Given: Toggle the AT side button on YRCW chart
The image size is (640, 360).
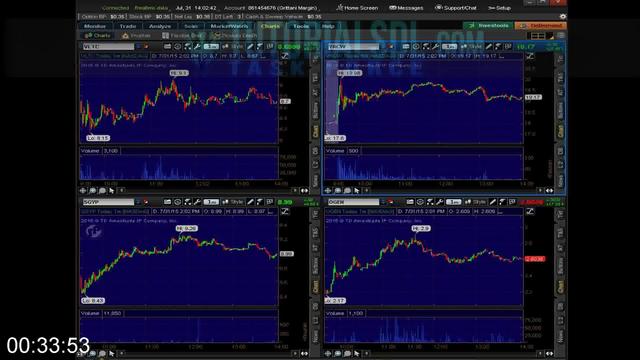Looking at the screenshot, I should (560, 93).
